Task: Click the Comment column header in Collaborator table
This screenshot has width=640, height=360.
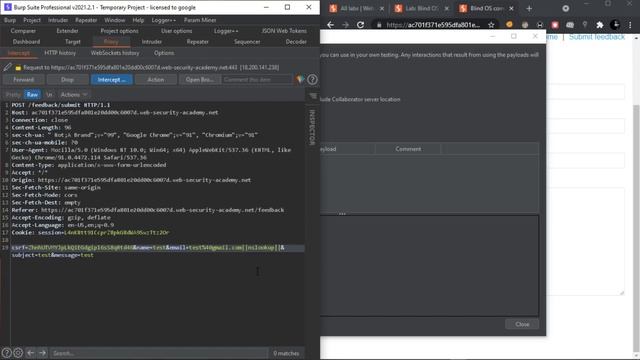Action: click(408, 149)
